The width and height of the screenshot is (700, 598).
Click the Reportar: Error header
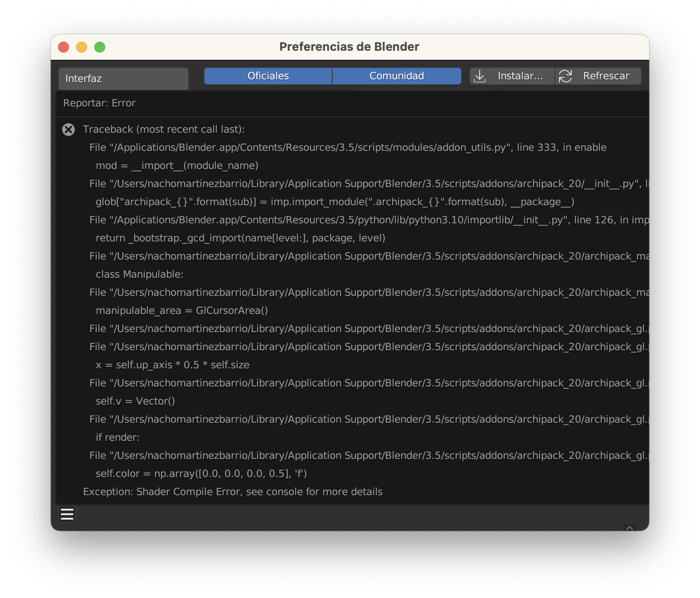click(100, 103)
